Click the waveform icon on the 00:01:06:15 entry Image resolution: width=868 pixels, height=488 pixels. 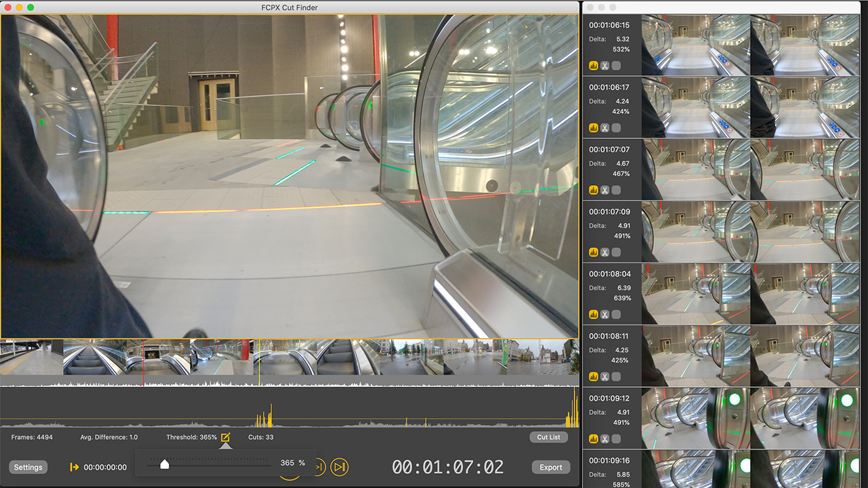point(593,65)
